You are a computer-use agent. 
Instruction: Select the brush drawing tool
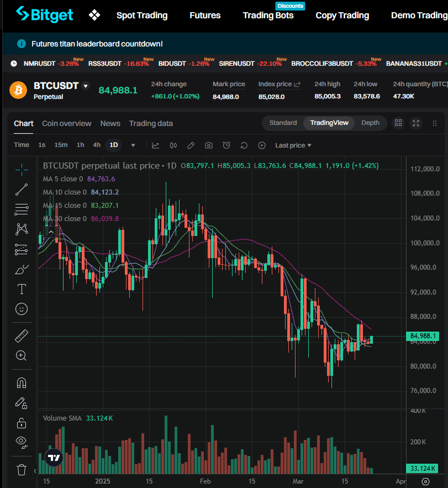pyautogui.click(x=22, y=269)
